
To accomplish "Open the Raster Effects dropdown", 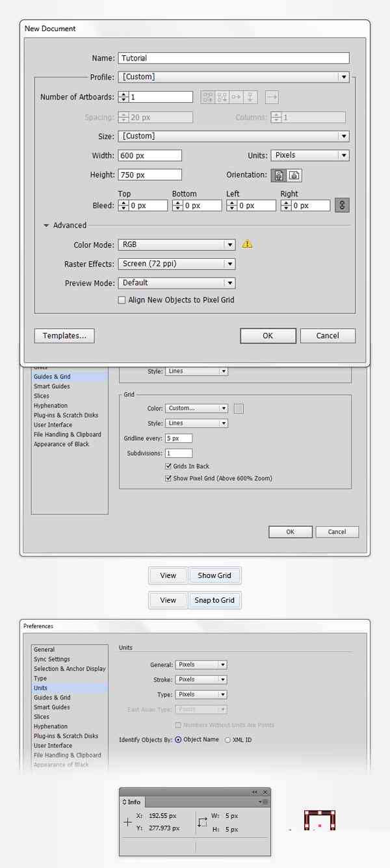I will coord(177,264).
